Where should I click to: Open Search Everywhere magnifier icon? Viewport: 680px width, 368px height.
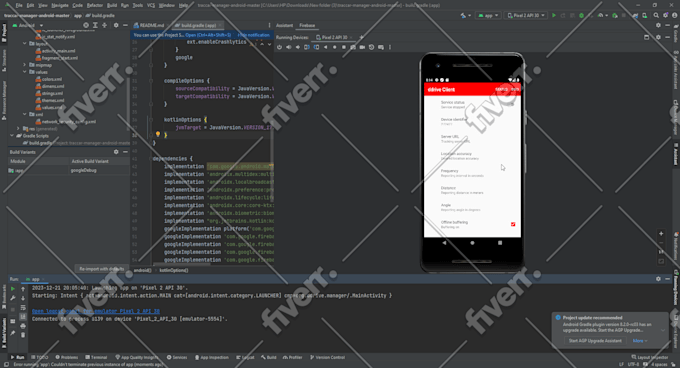point(656,15)
